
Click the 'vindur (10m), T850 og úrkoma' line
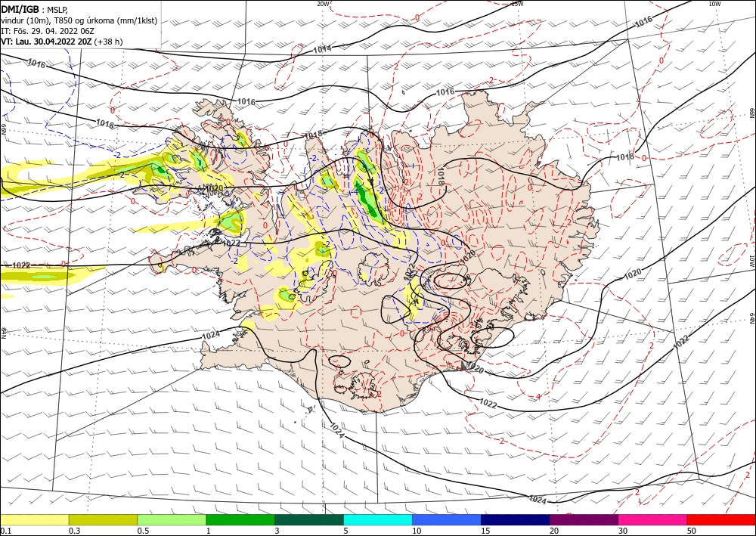79,20
